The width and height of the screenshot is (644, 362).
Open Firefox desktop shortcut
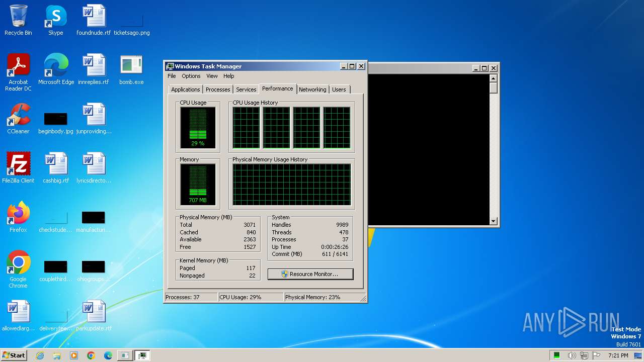coord(18,217)
